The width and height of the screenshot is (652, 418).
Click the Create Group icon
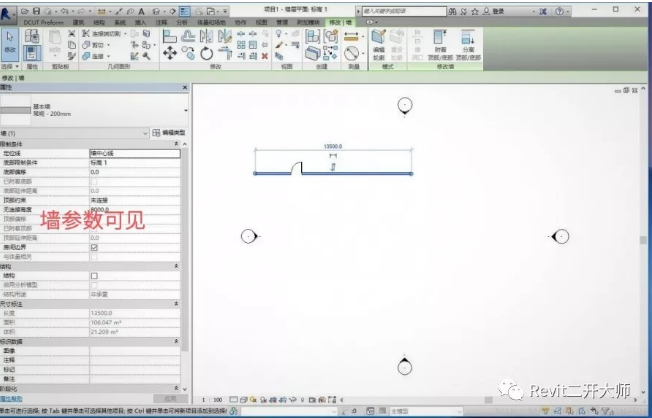[x=331, y=36]
